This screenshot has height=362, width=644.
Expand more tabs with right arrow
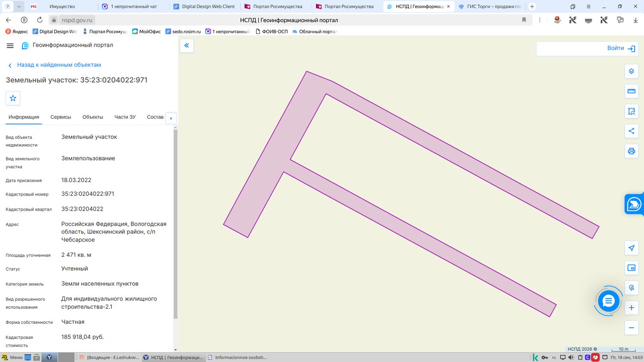(171, 118)
